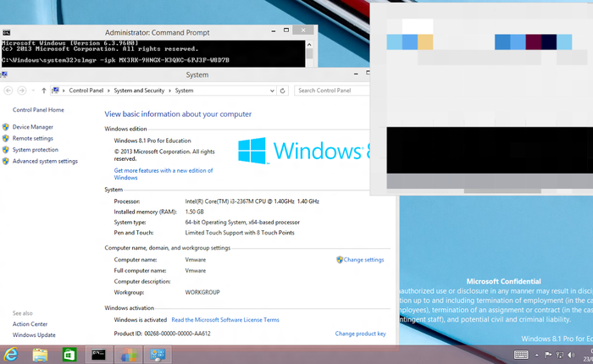
Task: Show hidden tray icons arrow
Action: [536, 355]
